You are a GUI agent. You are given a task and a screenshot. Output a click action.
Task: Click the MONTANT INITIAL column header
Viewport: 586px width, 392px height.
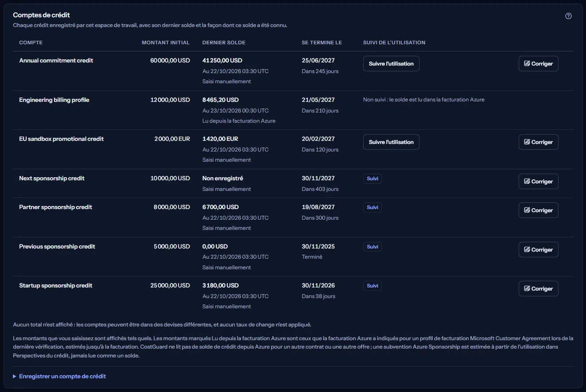click(166, 43)
